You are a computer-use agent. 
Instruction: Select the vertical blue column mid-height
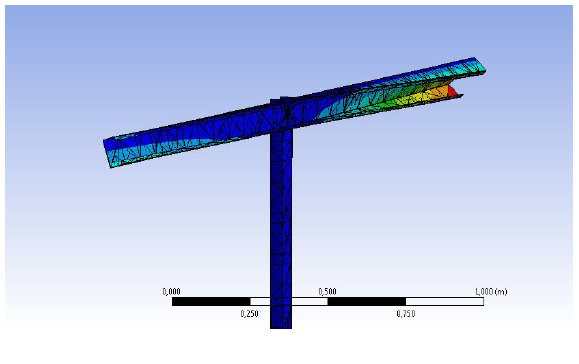tap(281, 229)
